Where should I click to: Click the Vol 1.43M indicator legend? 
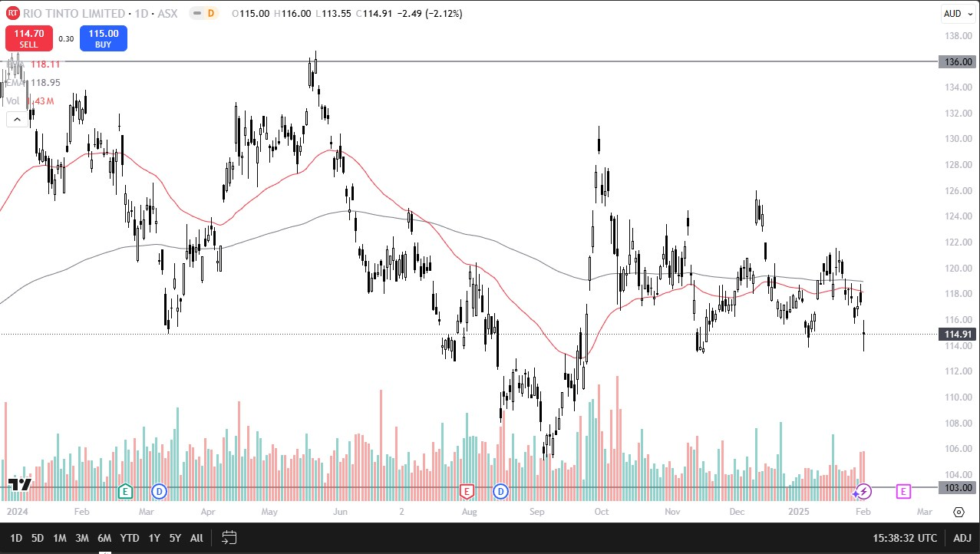(31, 101)
